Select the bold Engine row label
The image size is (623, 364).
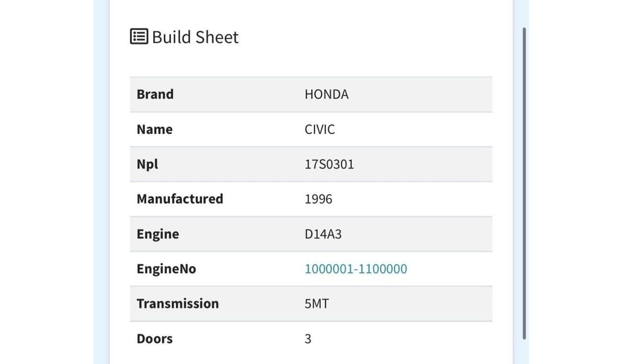point(158,234)
